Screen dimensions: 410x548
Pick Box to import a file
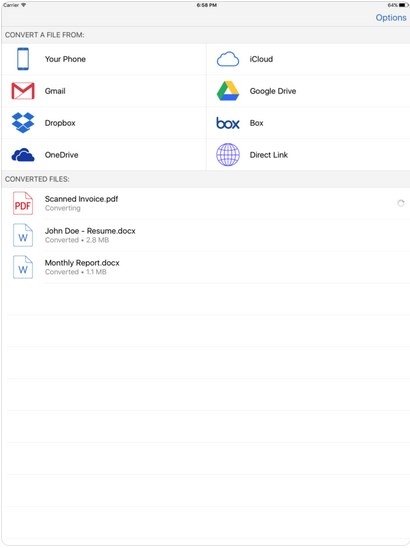(308, 123)
